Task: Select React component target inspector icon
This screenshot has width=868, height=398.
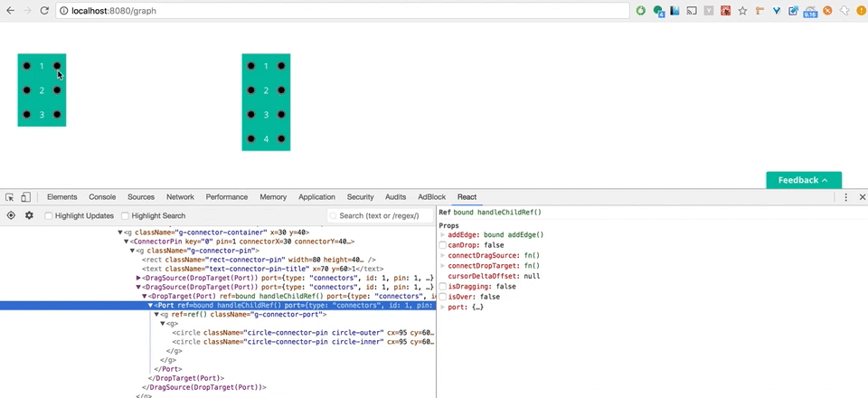Action: (x=11, y=215)
